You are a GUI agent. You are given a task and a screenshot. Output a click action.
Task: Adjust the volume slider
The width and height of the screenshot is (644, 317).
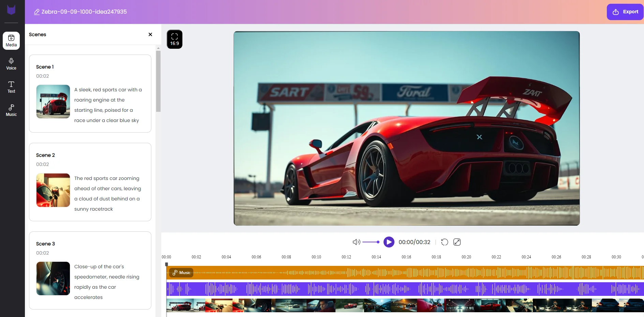click(371, 242)
